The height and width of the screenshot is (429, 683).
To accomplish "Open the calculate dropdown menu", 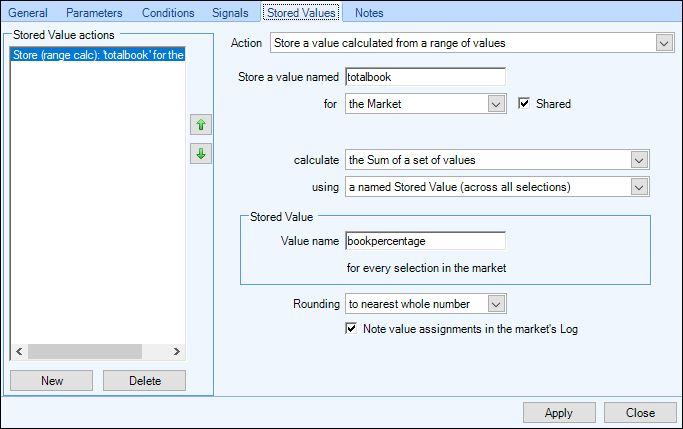I will (639, 160).
